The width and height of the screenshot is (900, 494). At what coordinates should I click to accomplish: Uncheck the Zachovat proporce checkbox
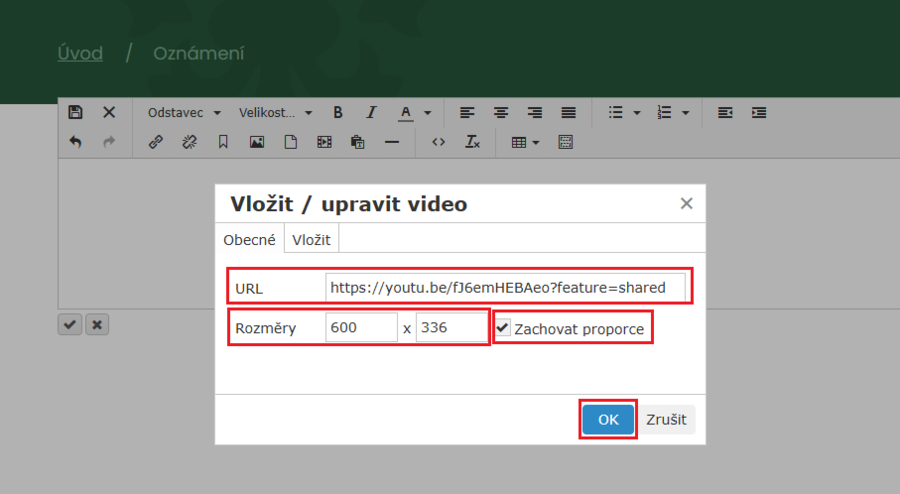click(503, 328)
